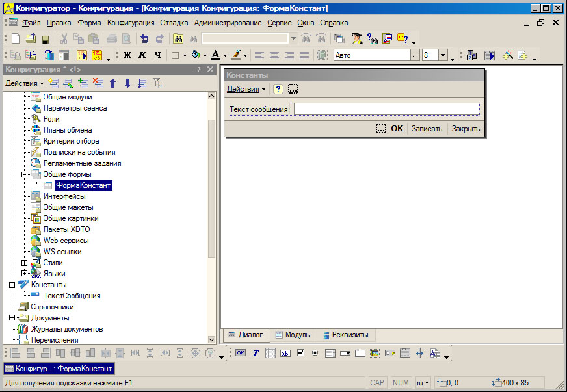This screenshot has width=567, height=392.
Task: Click the blue undo arrow icon
Action: point(144,38)
